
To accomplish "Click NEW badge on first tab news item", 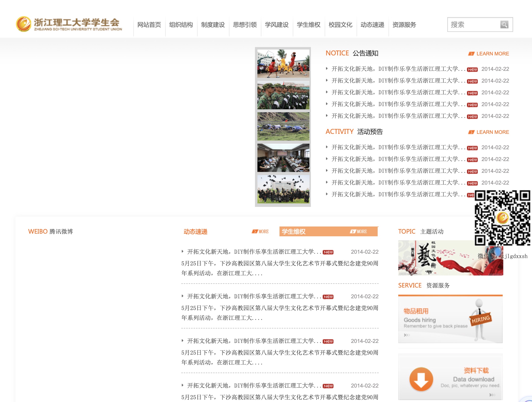I will [328, 252].
